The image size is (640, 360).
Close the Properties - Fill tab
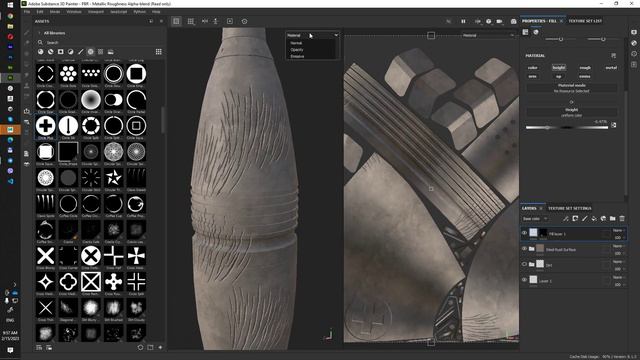[x=561, y=21]
